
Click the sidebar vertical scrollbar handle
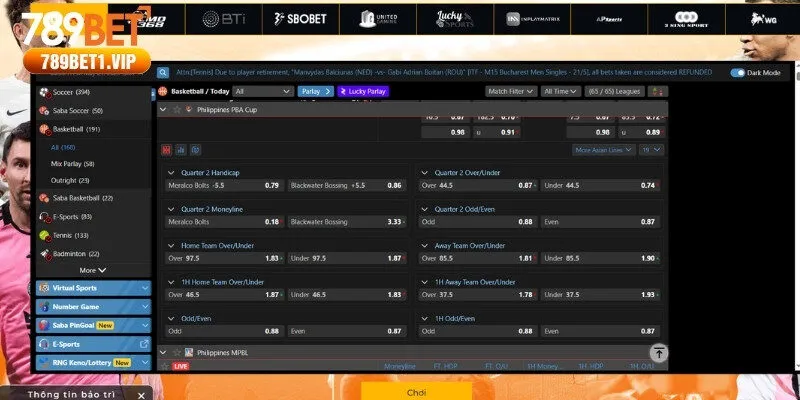tap(154, 95)
